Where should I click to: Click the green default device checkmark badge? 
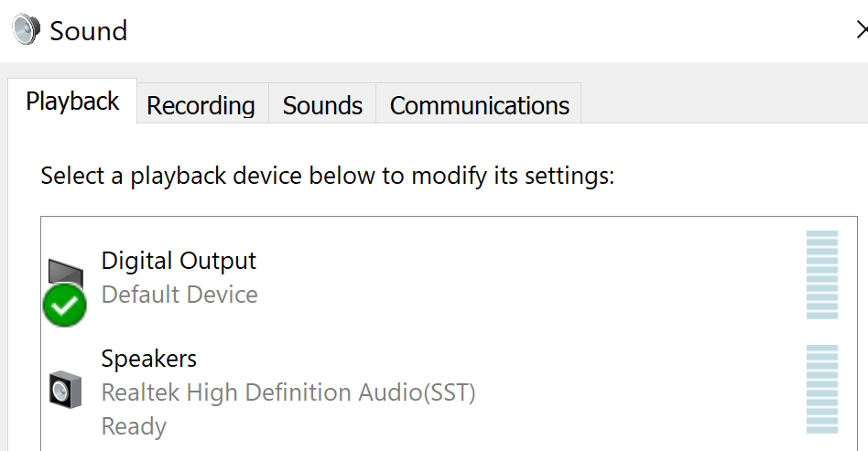pos(64,306)
